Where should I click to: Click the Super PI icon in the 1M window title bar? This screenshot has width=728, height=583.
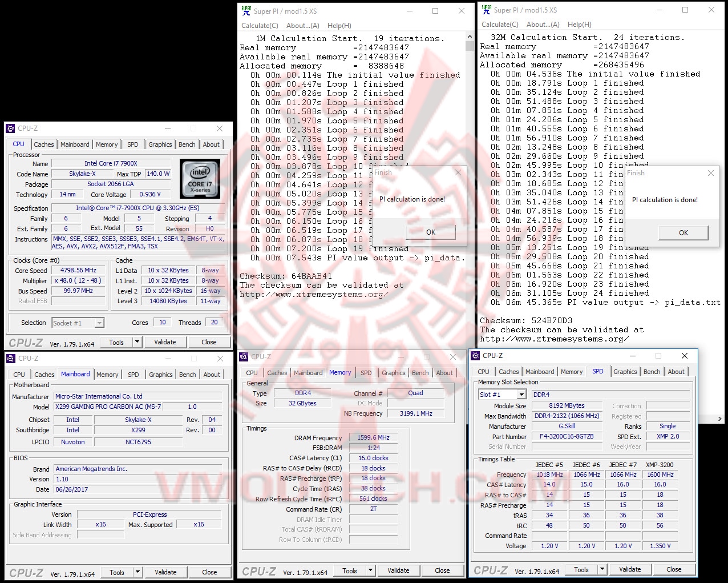[245, 11]
